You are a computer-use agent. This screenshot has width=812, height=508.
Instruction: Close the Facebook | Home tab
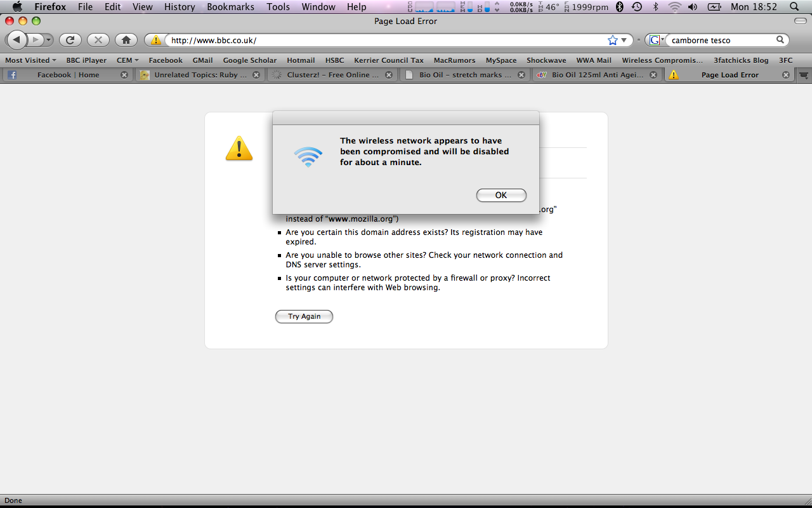tap(124, 75)
